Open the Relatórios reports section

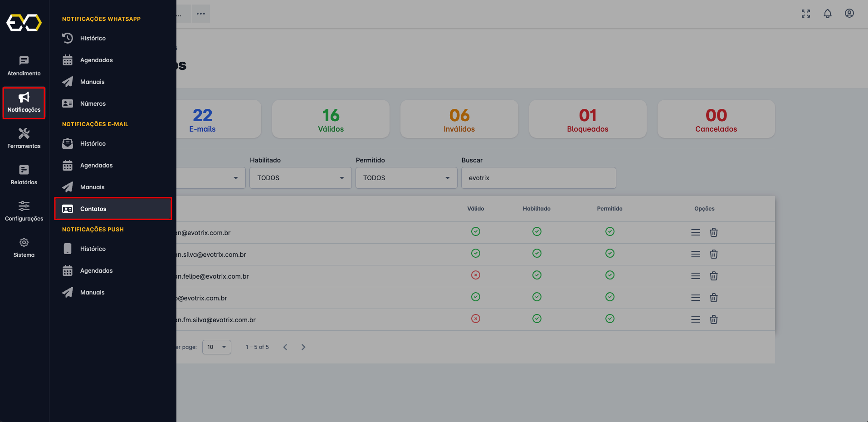24,175
